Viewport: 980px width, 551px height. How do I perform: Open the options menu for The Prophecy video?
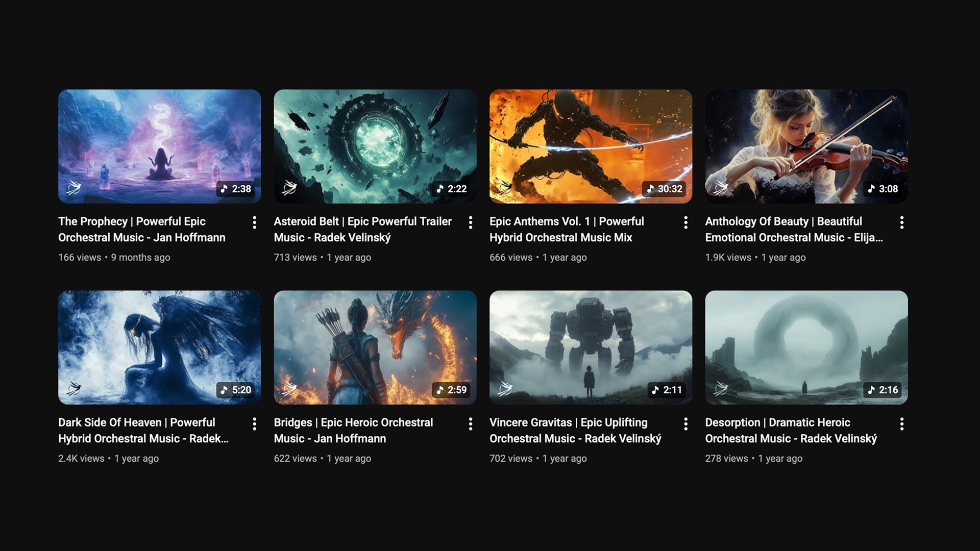click(x=255, y=223)
